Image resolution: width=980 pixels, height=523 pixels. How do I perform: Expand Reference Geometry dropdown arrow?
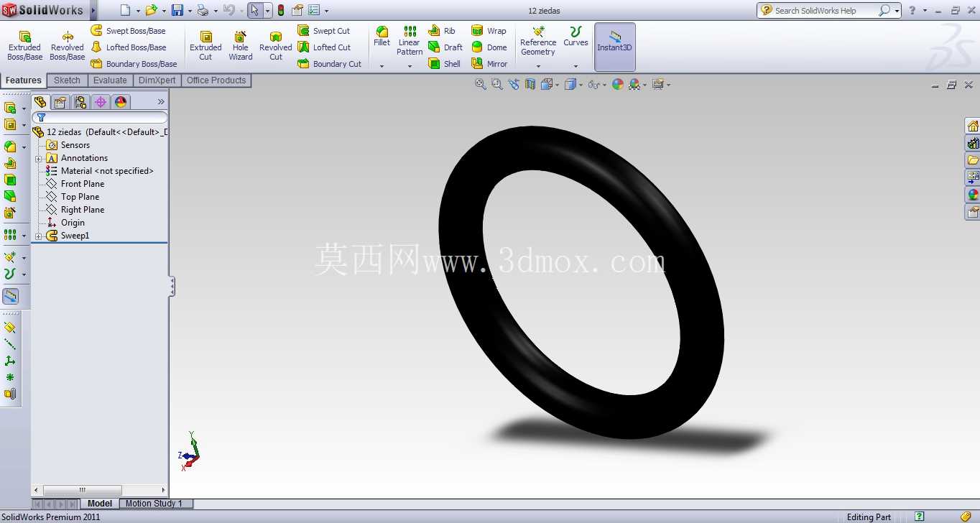click(538, 66)
